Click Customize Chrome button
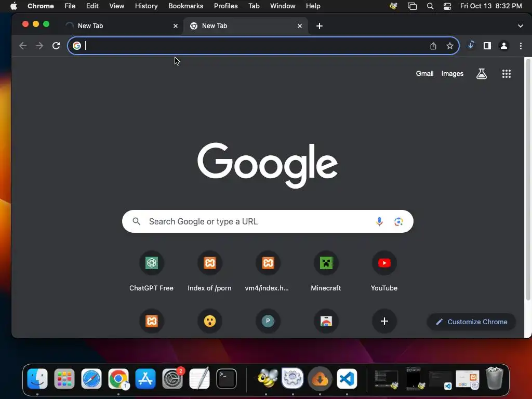The image size is (532, 399). [471, 322]
